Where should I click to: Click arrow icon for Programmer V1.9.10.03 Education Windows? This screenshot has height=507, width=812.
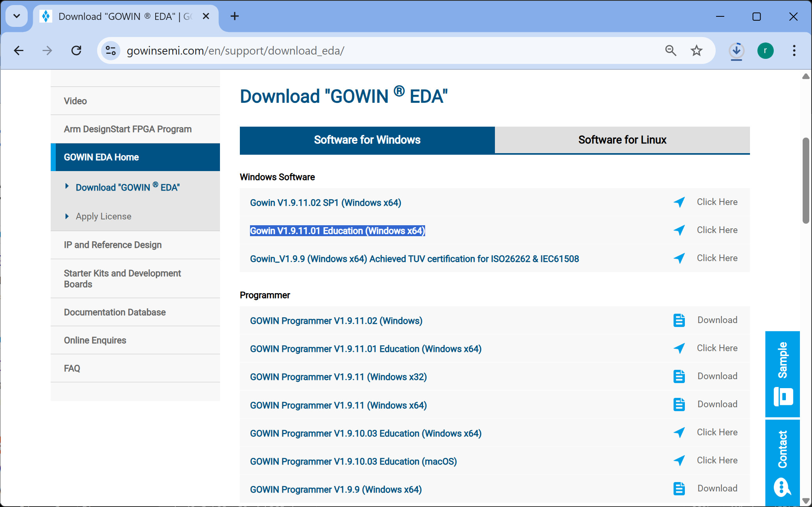tap(679, 432)
